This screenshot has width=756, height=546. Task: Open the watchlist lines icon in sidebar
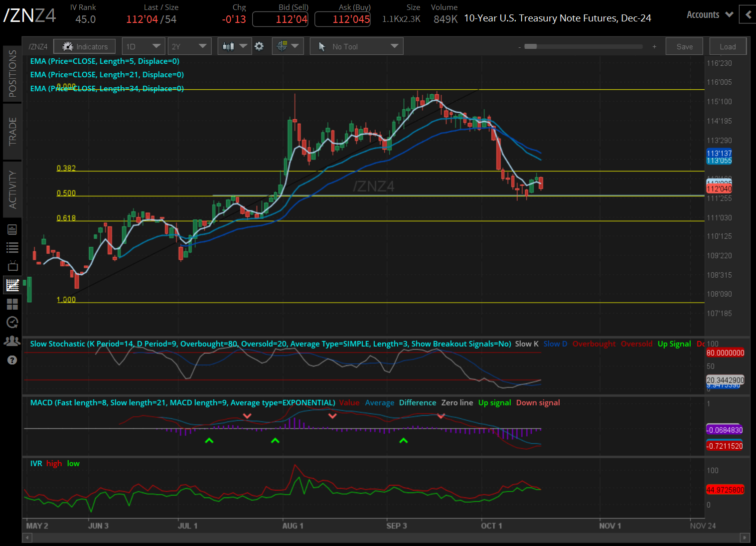point(12,247)
